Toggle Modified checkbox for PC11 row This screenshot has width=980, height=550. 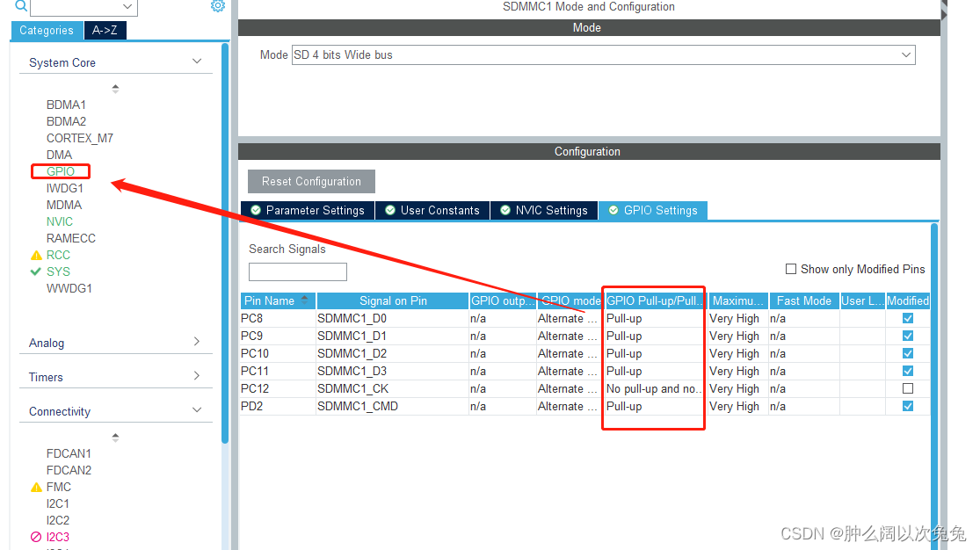click(908, 371)
